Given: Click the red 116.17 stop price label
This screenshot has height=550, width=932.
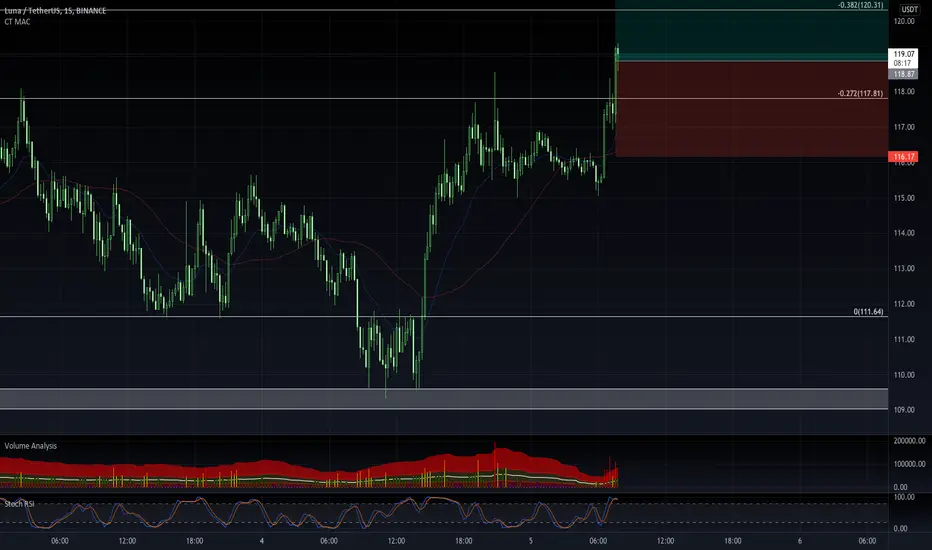Looking at the screenshot, I should point(903,157).
